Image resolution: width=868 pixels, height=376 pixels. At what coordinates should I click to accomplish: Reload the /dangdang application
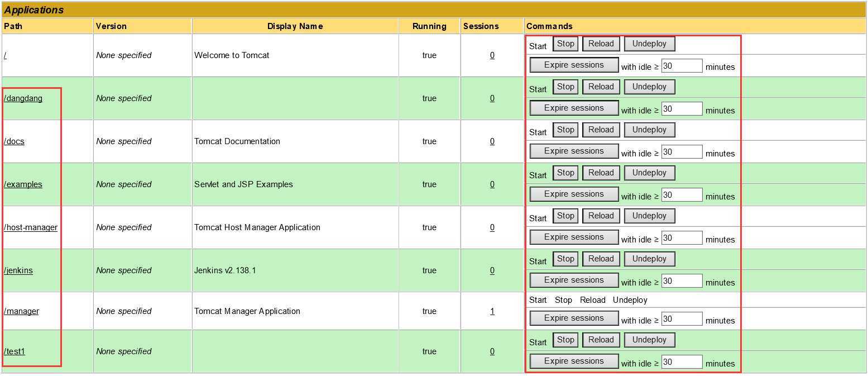point(601,87)
